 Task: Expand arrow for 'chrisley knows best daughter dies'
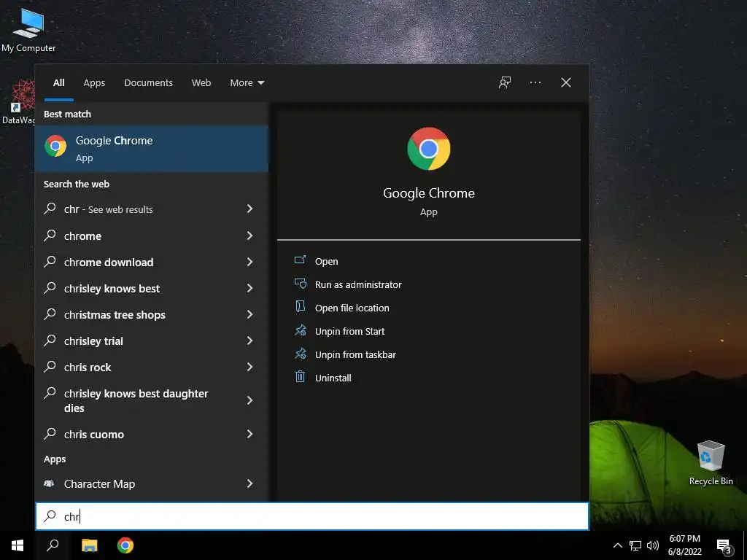(x=249, y=400)
